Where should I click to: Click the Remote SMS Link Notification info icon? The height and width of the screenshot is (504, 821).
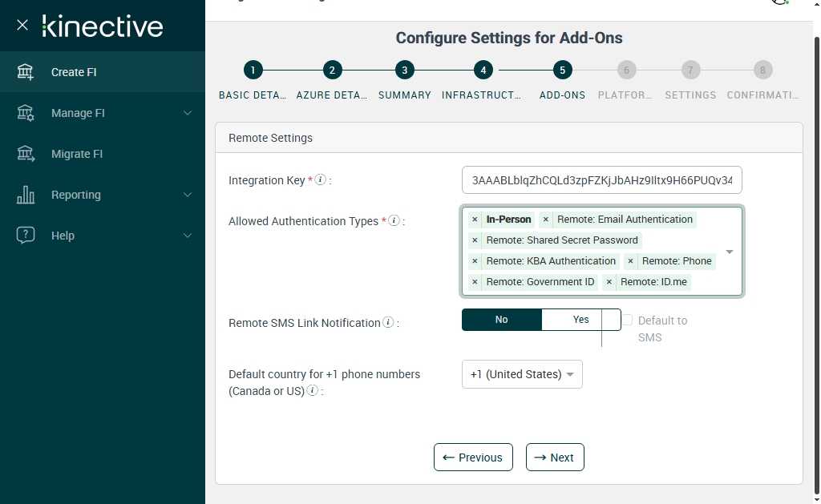pos(388,323)
